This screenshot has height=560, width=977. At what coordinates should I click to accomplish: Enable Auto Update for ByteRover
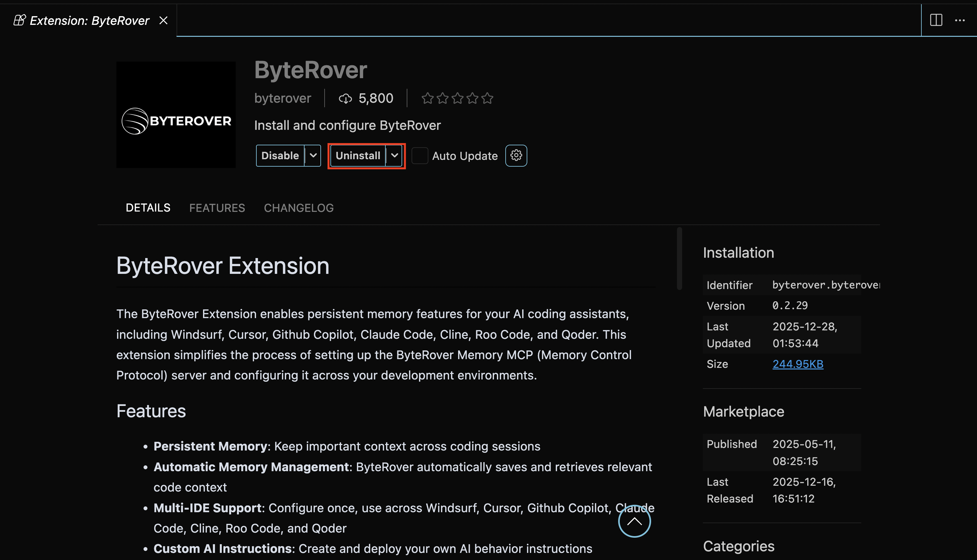coord(420,155)
